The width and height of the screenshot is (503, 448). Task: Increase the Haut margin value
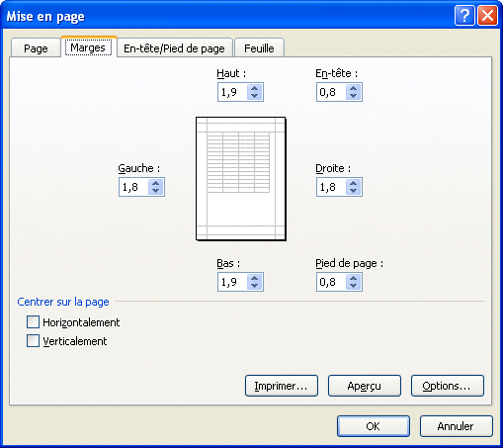point(254,88)
